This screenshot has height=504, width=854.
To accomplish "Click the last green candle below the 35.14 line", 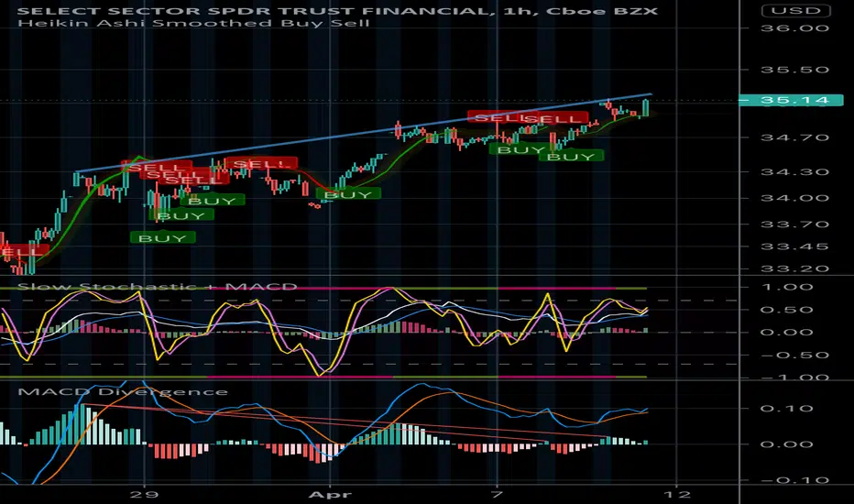I will click(x=646, y=107).
